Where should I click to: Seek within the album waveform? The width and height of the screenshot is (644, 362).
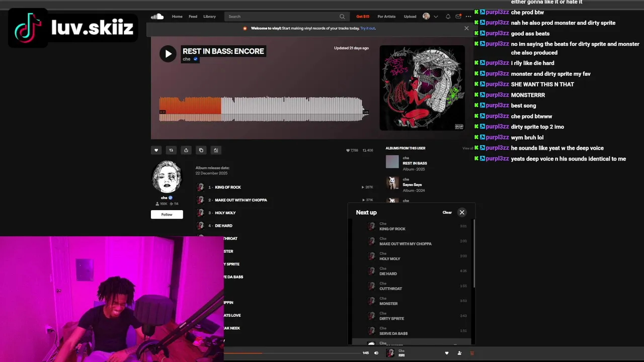pos(264,109)
